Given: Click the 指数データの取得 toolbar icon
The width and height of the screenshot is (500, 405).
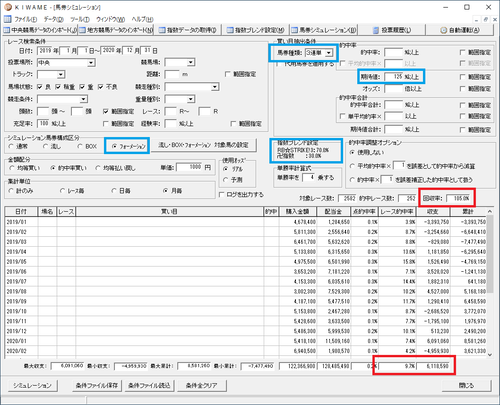Looking at the screenshot, I should tap(162, 30).
